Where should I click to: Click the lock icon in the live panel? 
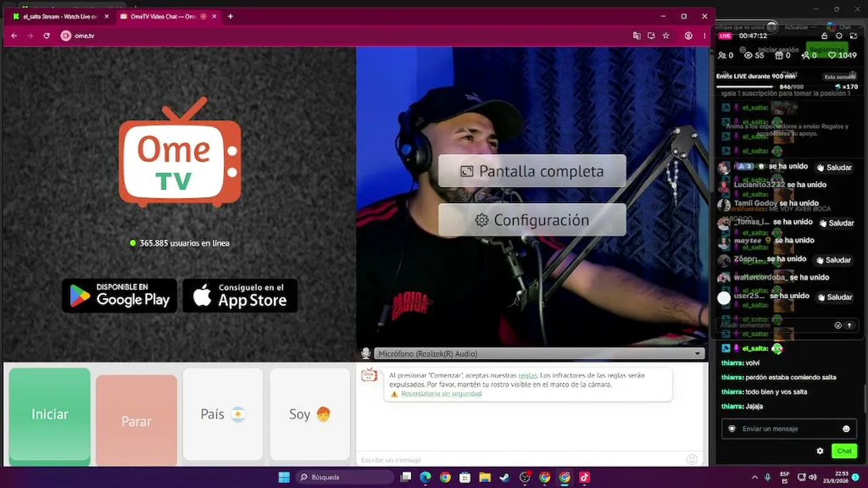825,36
